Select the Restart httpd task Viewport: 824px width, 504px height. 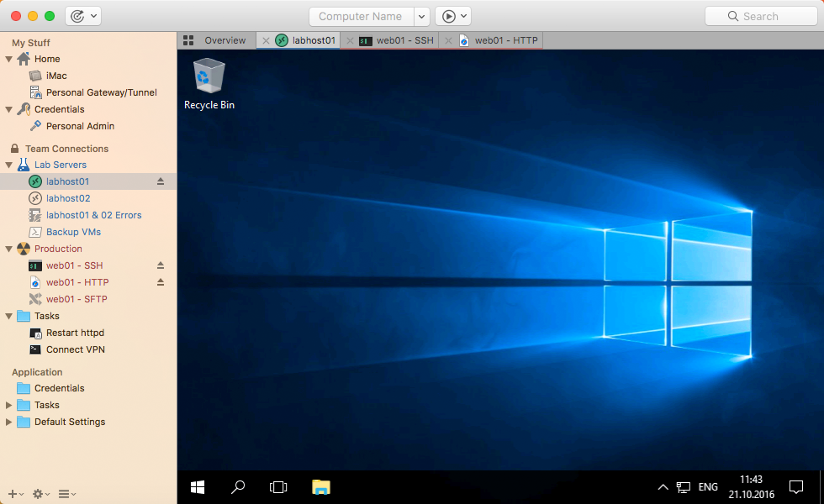(75, 333)
